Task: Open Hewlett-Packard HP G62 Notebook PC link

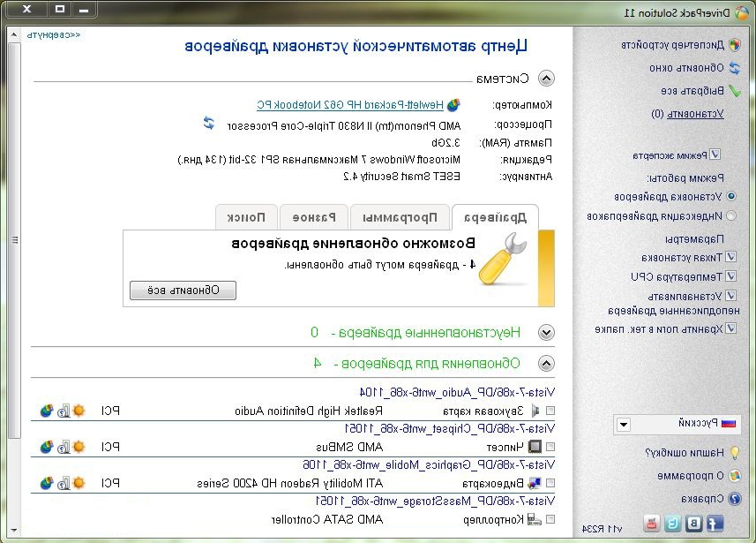Action: [x=350, y=104]
